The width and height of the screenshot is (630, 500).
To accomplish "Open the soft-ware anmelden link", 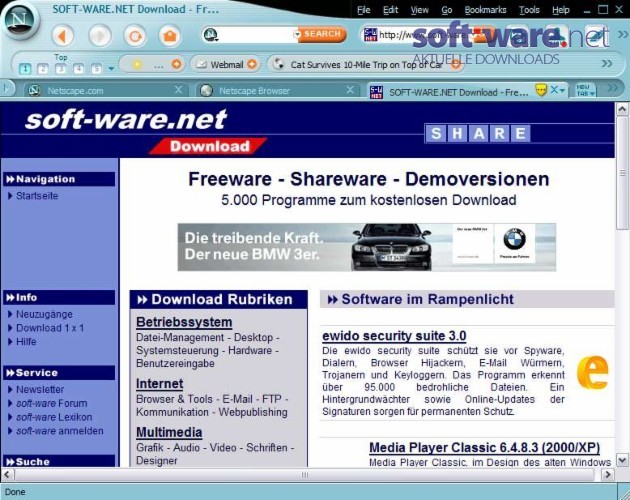I will pos(59,431).
